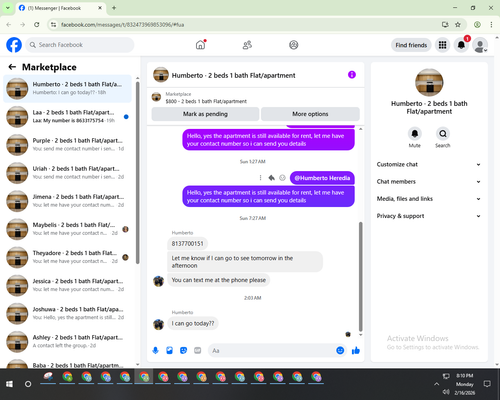
Task: Click the Facebook logo
Action: pos(14,45)
